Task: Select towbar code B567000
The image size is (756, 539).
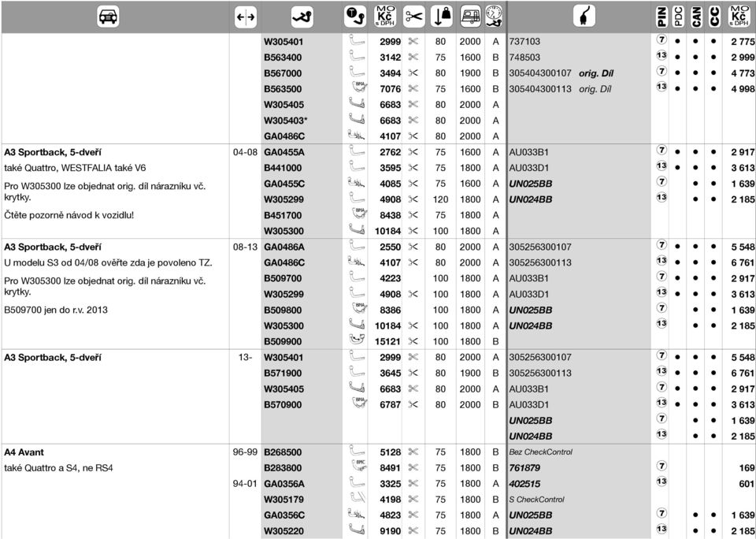Action: pos(283,73)
